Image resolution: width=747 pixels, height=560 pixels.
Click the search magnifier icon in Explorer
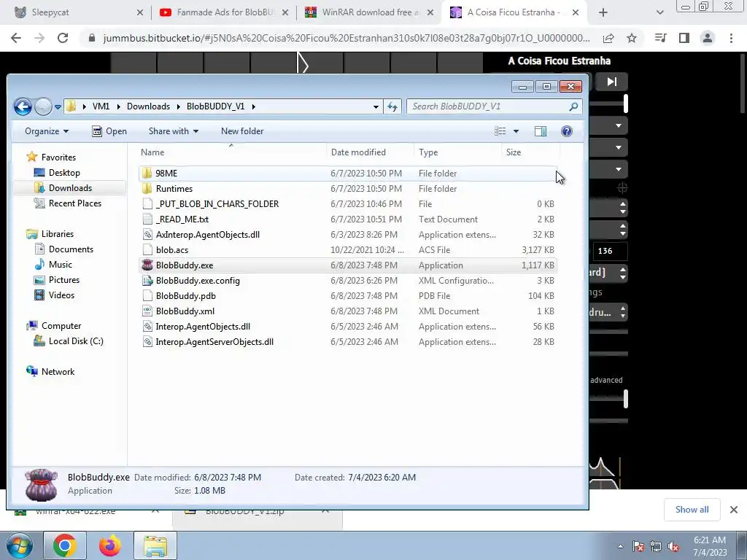point(573,106)
